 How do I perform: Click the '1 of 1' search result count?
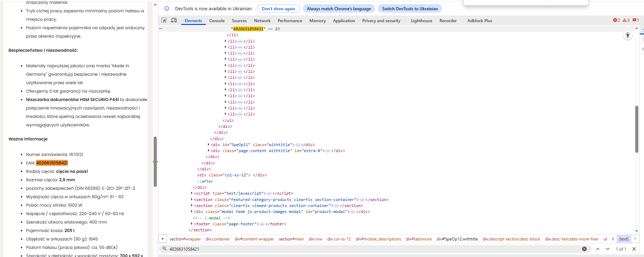(621, 249)
